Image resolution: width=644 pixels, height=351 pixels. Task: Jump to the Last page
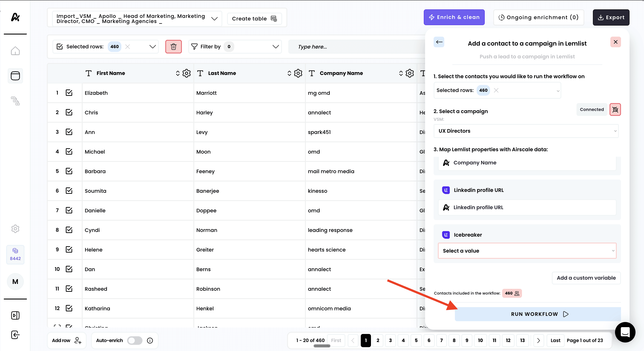[x=555, y=340]
